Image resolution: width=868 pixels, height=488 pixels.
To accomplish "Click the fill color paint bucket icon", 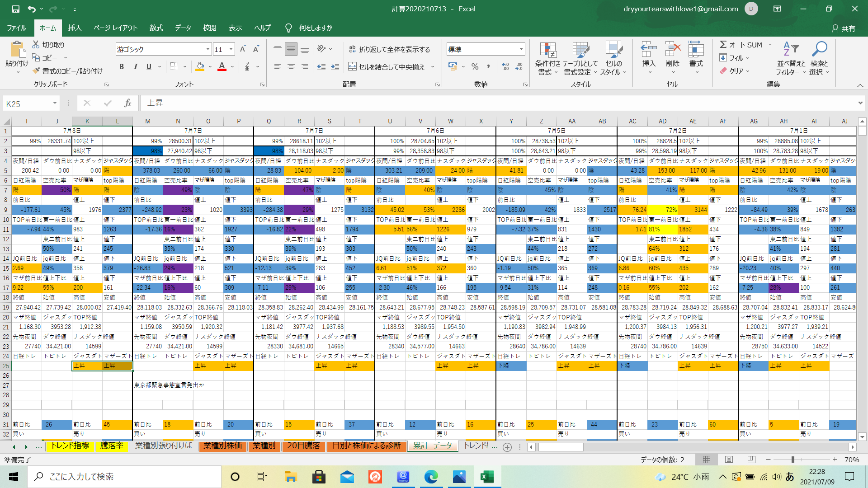I will pos(200,67).
